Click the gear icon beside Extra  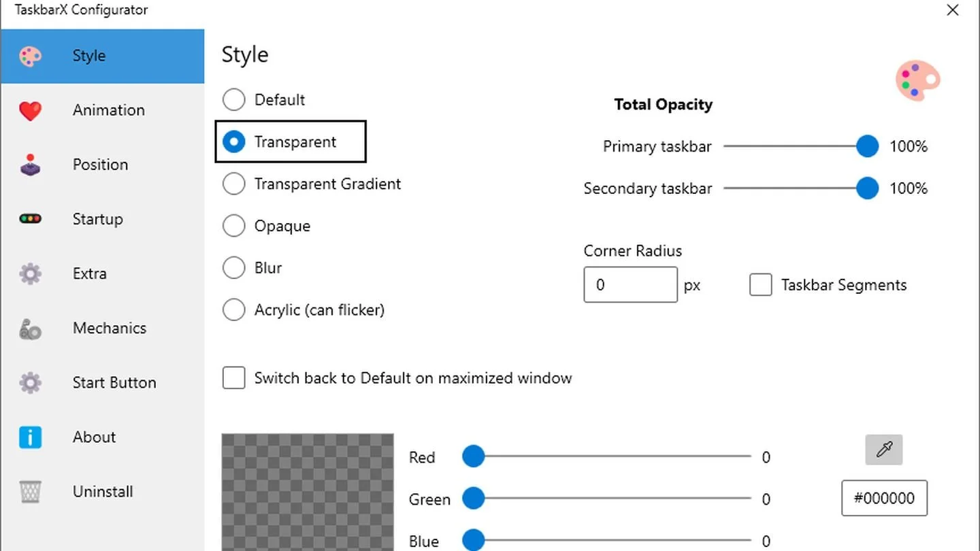tap(30, 273)
